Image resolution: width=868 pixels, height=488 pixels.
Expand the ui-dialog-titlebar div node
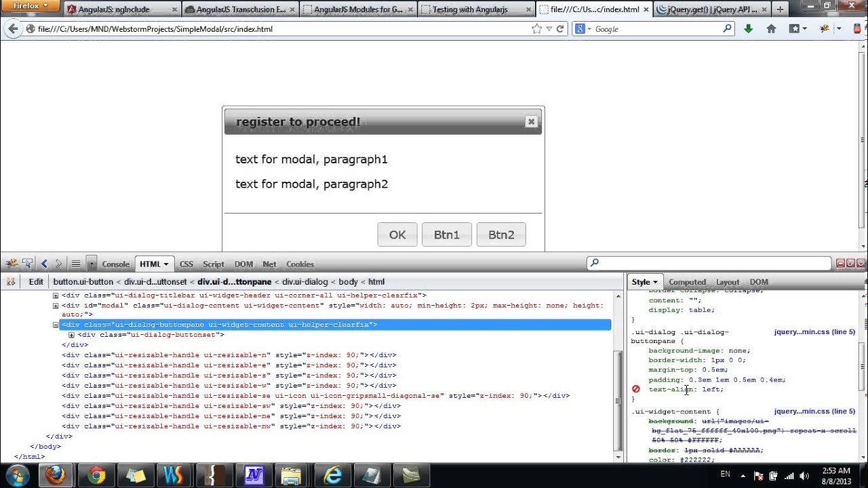56,296
